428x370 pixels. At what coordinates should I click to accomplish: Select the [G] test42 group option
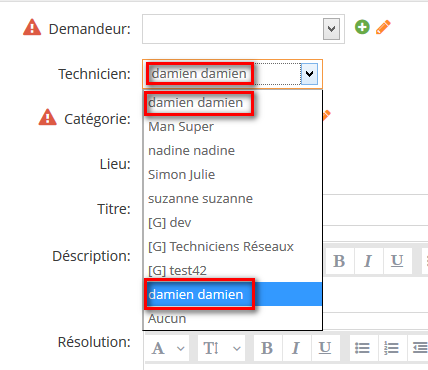coord(232,270)
